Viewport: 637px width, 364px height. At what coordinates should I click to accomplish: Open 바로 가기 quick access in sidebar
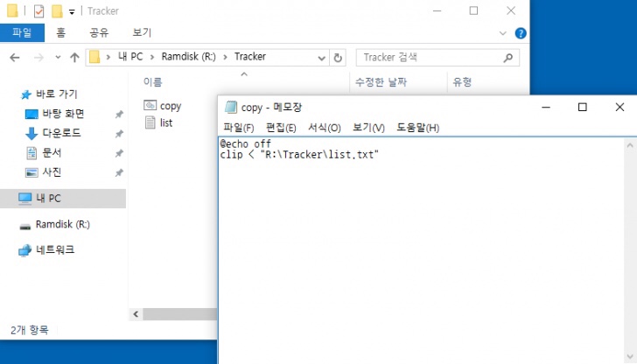(x=57, y=94)
